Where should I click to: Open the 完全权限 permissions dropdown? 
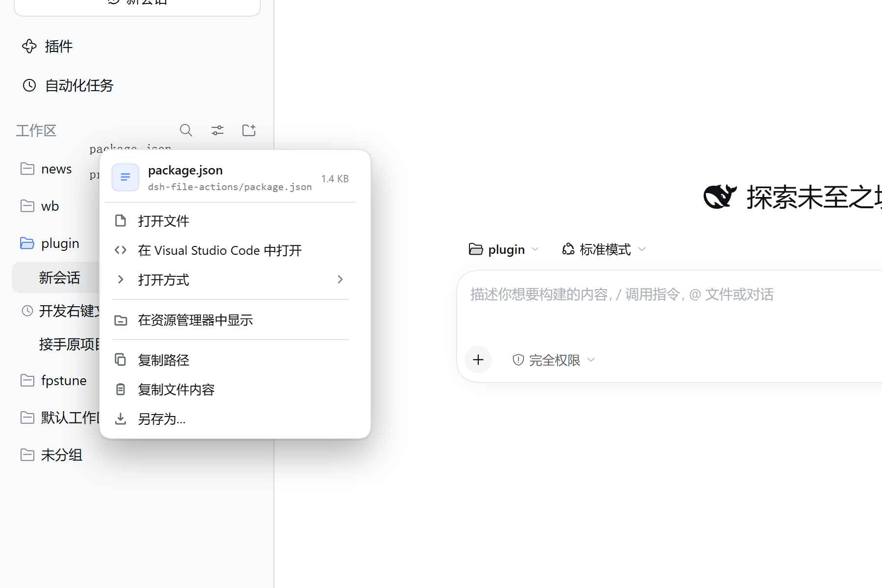click(x=554, y=360)
